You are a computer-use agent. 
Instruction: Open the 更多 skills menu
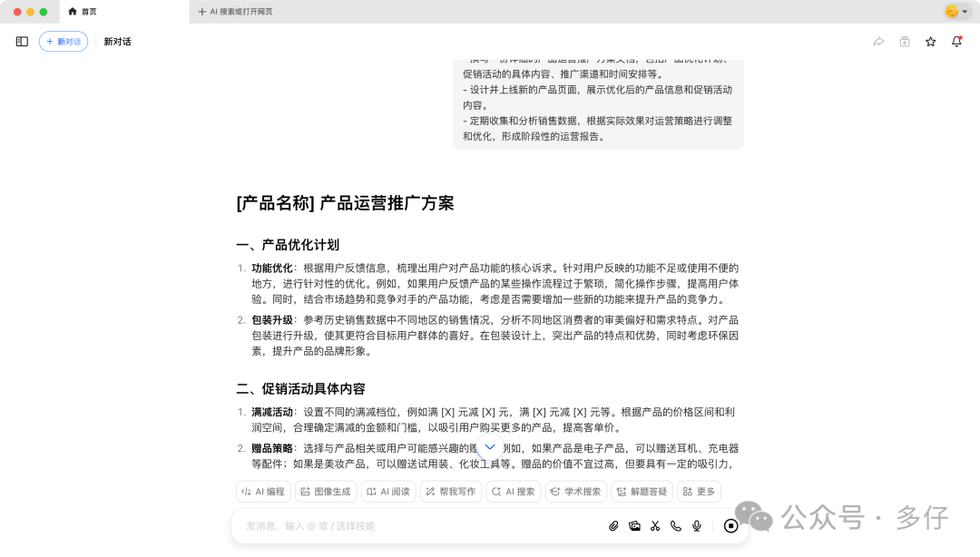699,492
